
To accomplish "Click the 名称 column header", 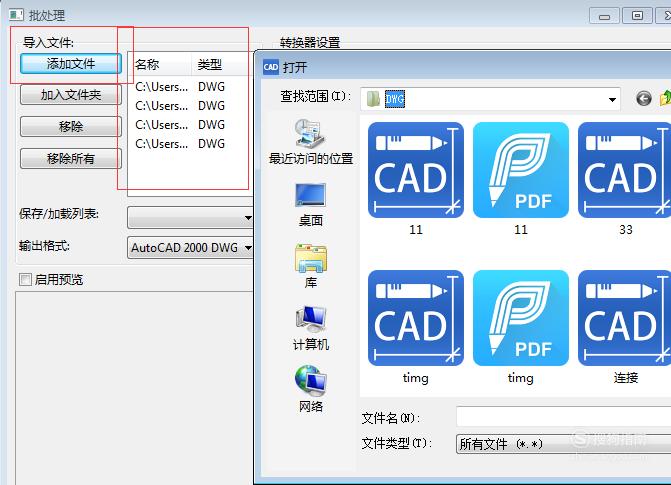I will 160,65.
